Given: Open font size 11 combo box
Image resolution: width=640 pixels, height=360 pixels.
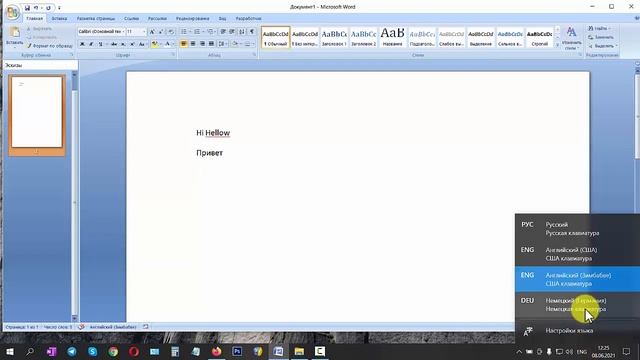Looking at the screenshot, I should (136, 31).
